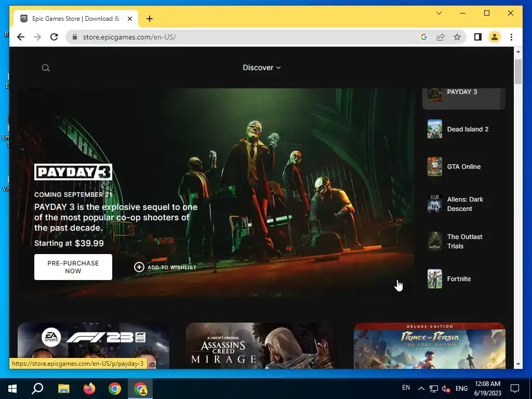This screenshot has height=399, width=532.
Task: Open the notification center icon
Action: pos(515,389)
